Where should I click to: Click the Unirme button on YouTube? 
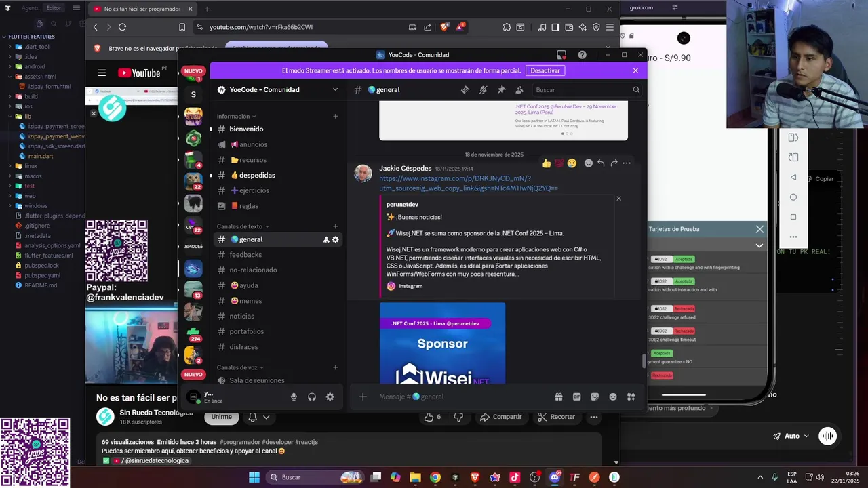(x=221, y=417)
